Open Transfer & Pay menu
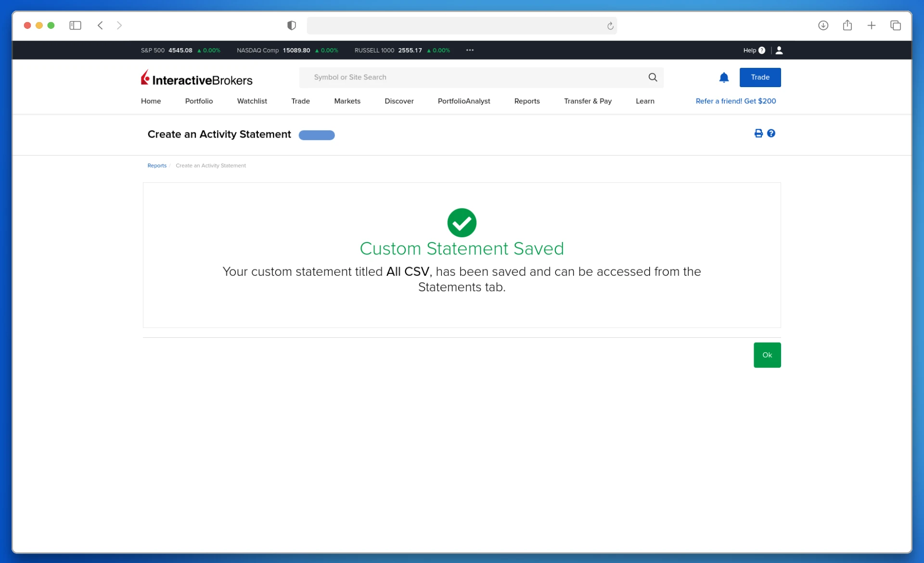 588,101
